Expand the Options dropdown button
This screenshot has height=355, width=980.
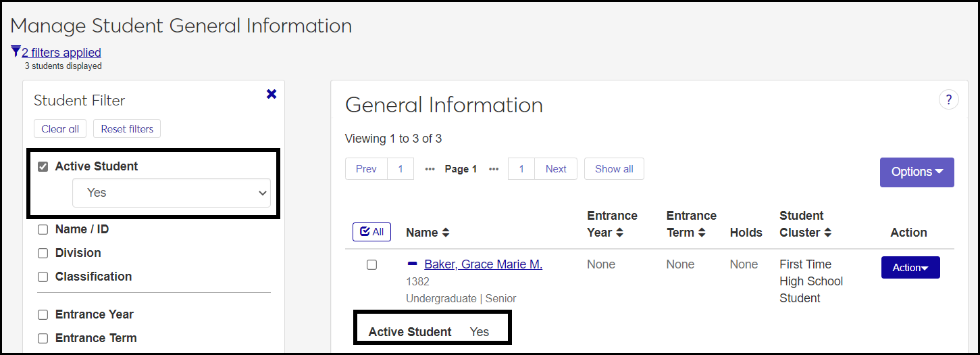917,172
